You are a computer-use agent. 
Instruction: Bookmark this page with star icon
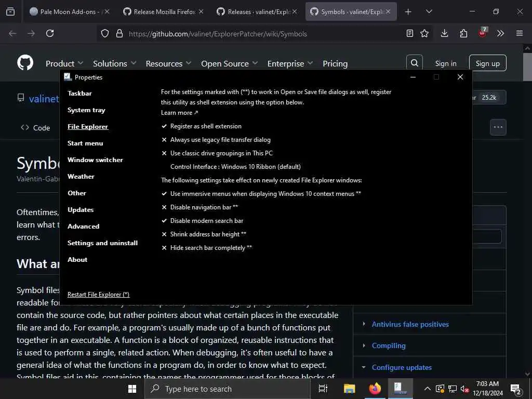(424, 33)
